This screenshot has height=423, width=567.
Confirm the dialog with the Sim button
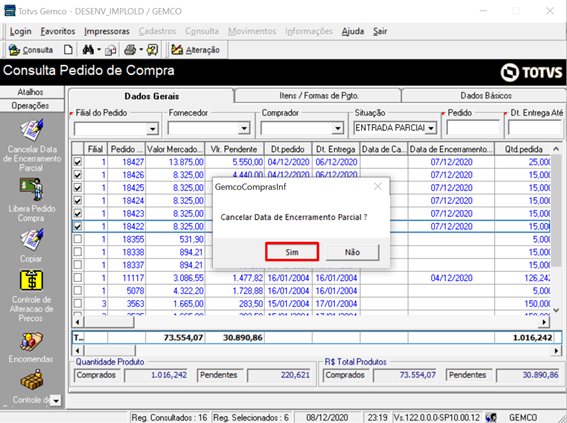click(292, 252)
